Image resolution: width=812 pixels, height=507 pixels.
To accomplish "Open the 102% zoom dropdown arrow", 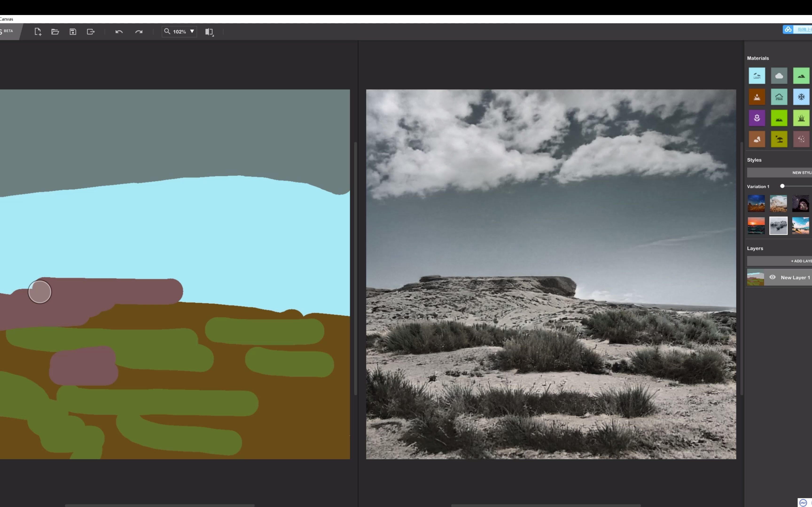I will tap(192, 31).
